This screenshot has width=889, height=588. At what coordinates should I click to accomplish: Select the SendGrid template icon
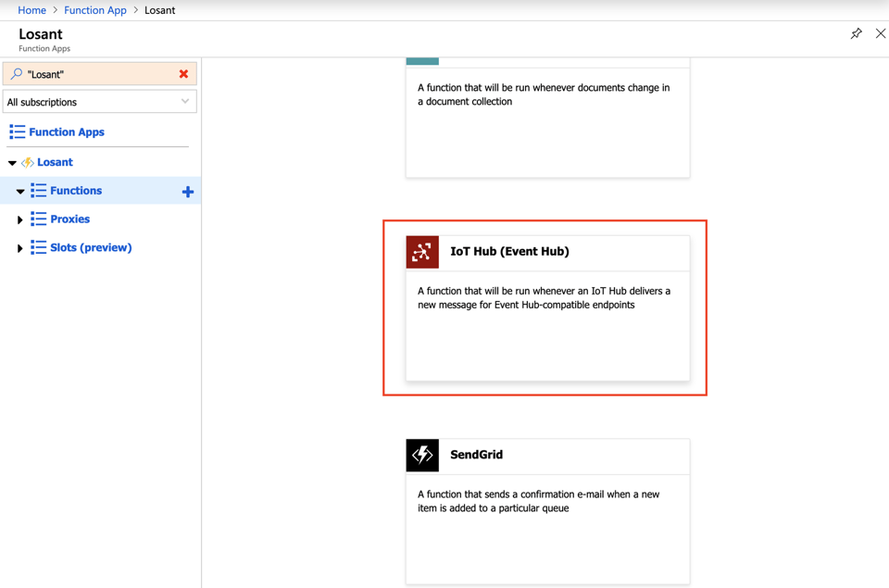click(422, 456)
